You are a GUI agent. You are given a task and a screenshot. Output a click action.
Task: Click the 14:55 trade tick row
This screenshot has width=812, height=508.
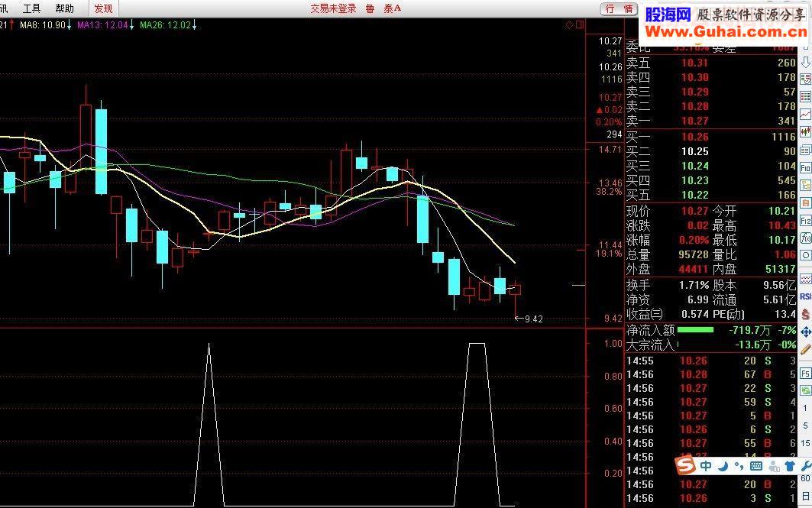click(x=711, y=361)
